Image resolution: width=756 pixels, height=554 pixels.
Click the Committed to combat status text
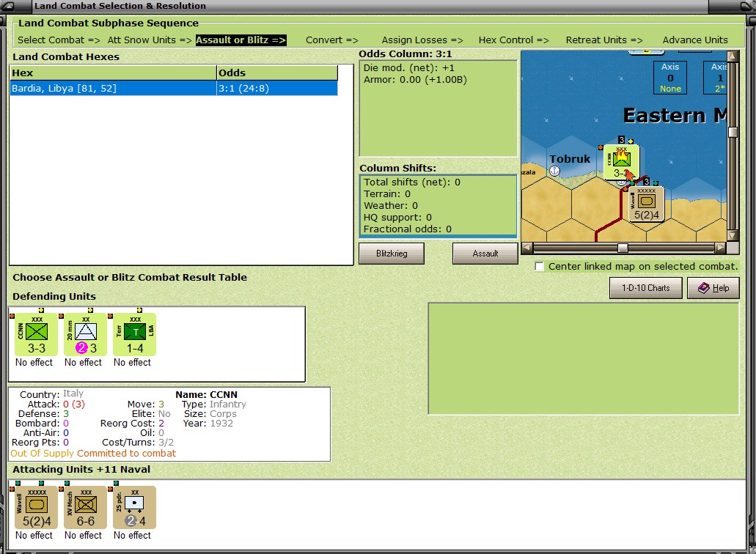(126, 454)
